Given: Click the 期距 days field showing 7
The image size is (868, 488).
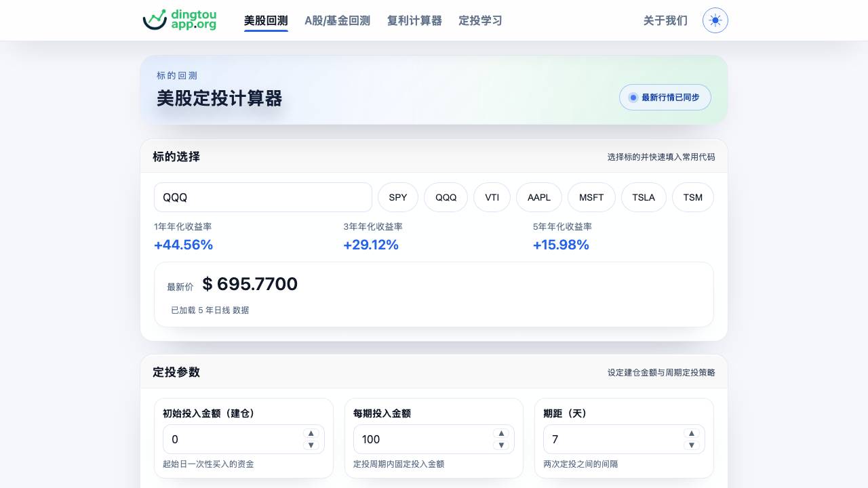Looking at the screenshot, I should tap(624, 439).
